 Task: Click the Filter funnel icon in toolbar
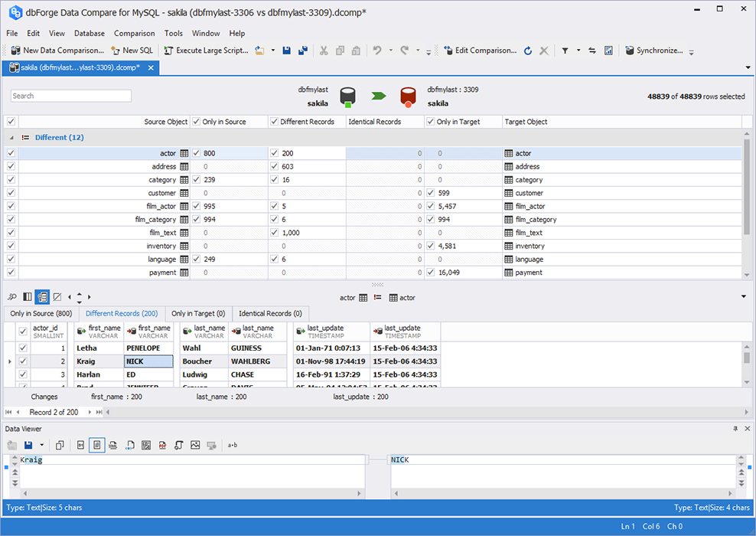[565, 51]
